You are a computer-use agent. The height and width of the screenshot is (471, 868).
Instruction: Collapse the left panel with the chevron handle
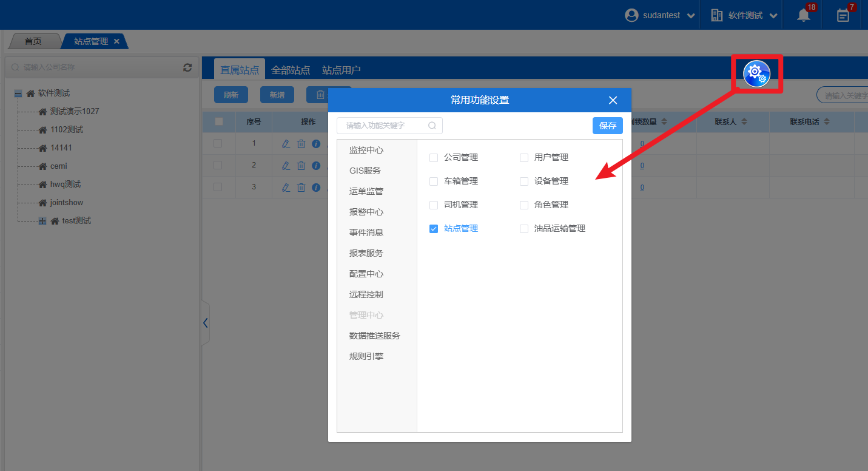pyautogui.click(x=205, y=323)
